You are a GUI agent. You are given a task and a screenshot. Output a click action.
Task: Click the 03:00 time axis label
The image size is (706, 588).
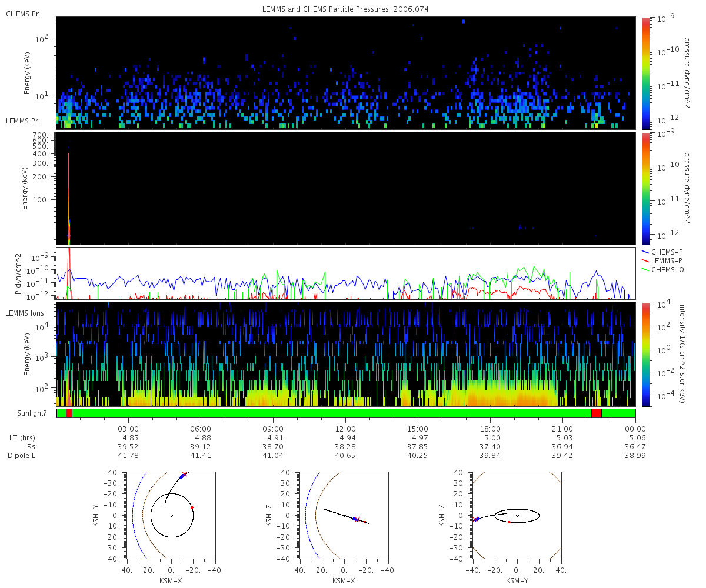tap(128, 429)
